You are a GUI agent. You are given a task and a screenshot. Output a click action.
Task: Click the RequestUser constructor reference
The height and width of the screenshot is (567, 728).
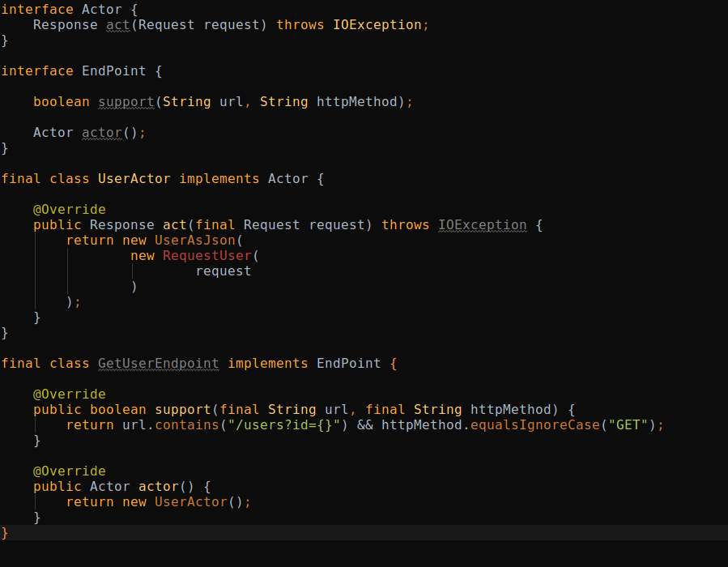tap(208, 255)
